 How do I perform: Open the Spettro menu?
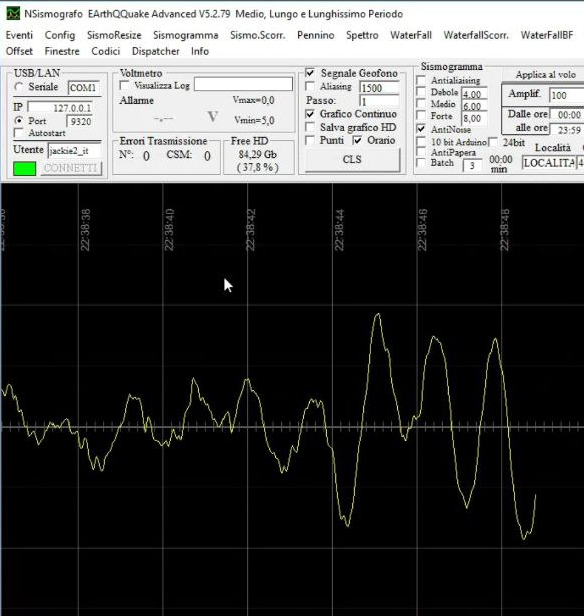362,35
